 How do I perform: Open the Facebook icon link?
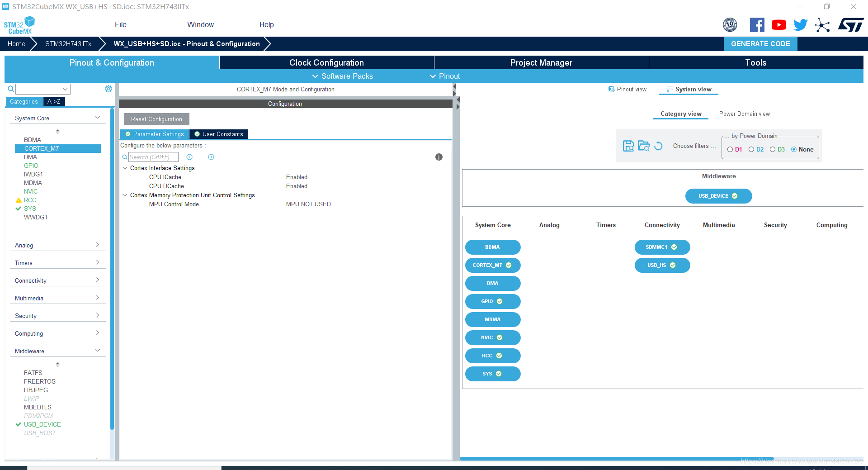(x=757, y=25)
